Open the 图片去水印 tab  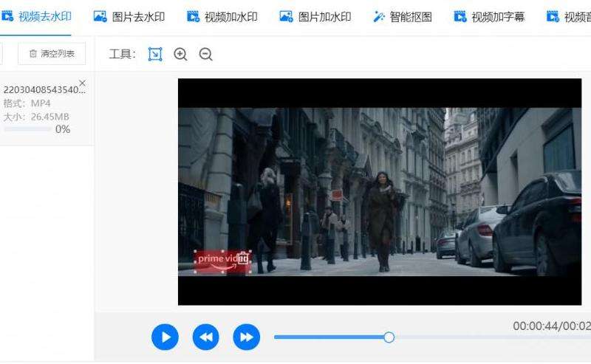point(130,17)
